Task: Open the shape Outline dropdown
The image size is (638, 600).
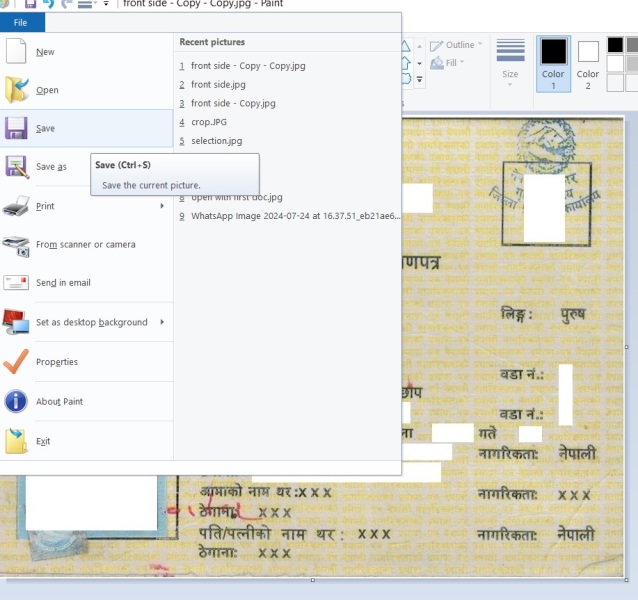Action: tap(457, 45)
